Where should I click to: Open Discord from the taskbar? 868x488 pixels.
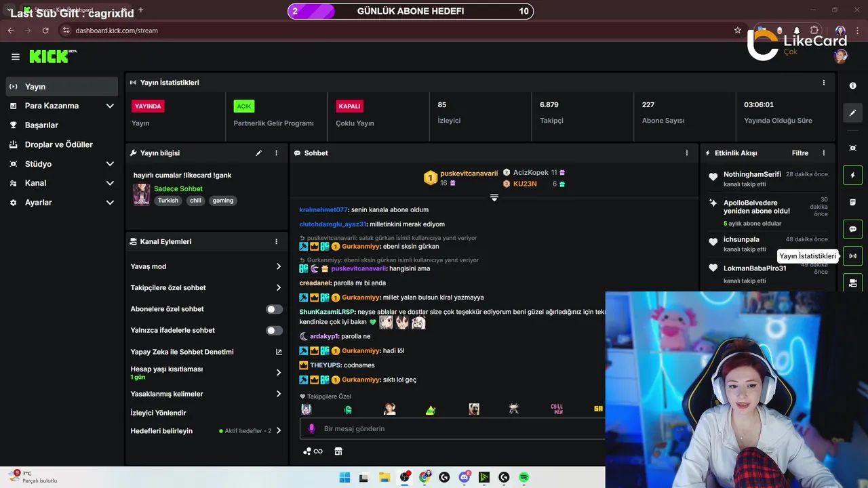(x=465, y=477)
